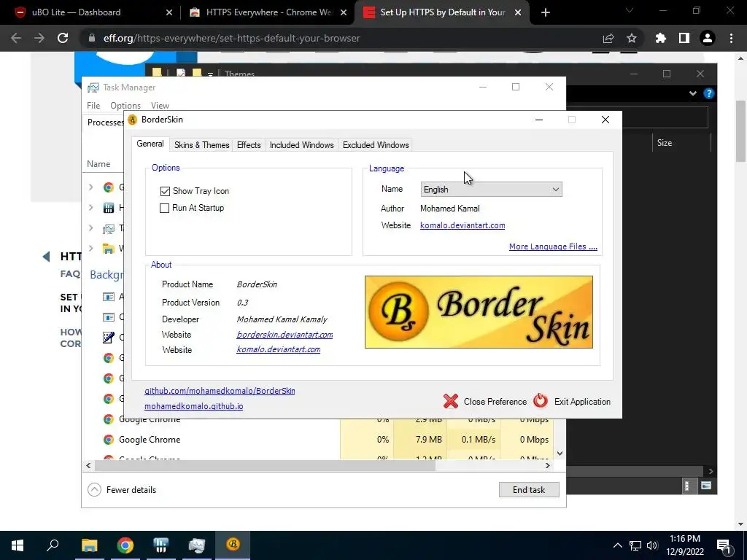Open Chrome three-dot menu

pyautogui.click(x=731, y=38)
